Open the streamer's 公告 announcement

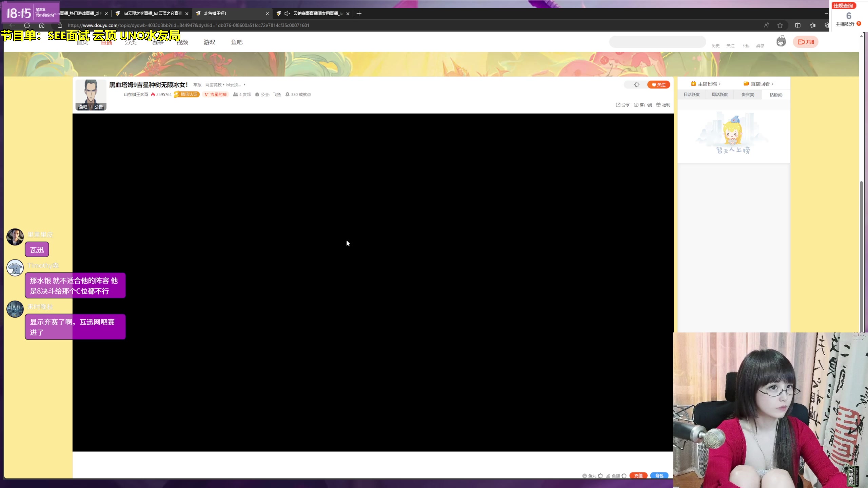[99, 107]
